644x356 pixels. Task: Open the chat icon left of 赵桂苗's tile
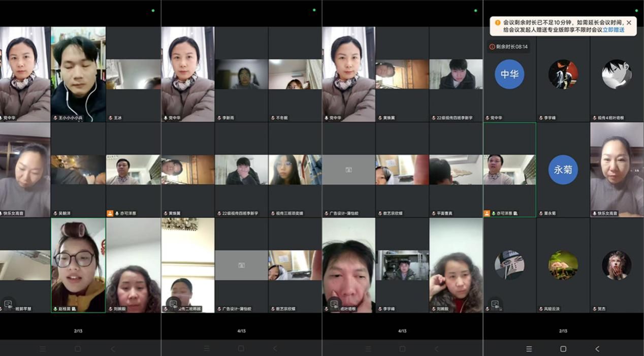point(8,304)
